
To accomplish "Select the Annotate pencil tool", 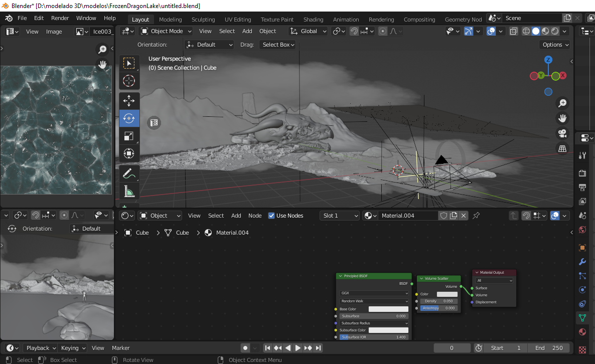I will (129, 173).
